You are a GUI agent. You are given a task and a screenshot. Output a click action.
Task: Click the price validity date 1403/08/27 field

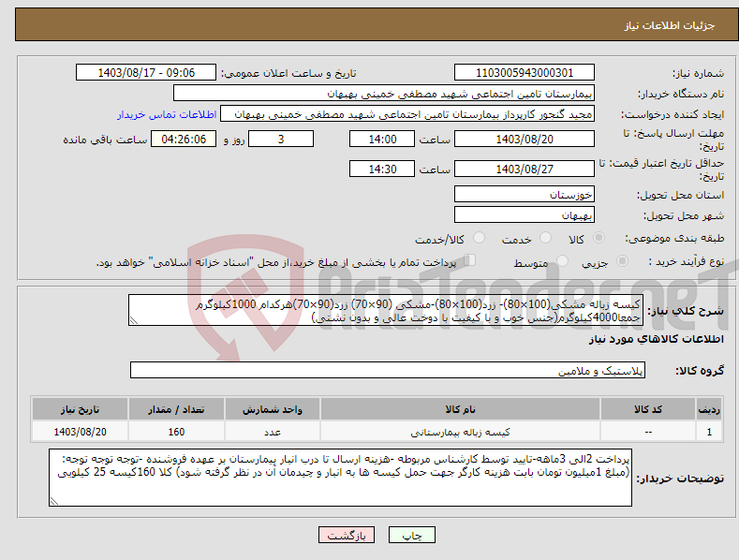click(x=525, y=169)
